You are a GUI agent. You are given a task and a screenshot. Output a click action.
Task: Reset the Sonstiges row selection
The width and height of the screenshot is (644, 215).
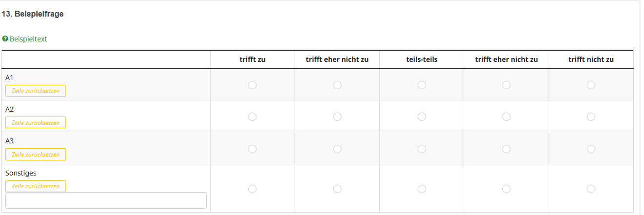click(x=36, y=186)
